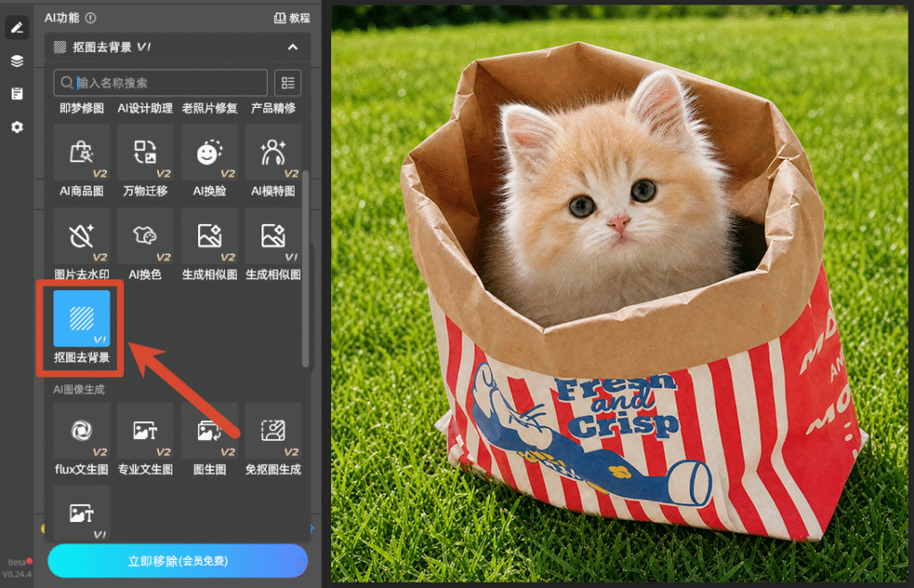The height and width of the screenshot is (588, 914).
Task: Select the AI设计助理 tool label
Action: tap(145, 108)
